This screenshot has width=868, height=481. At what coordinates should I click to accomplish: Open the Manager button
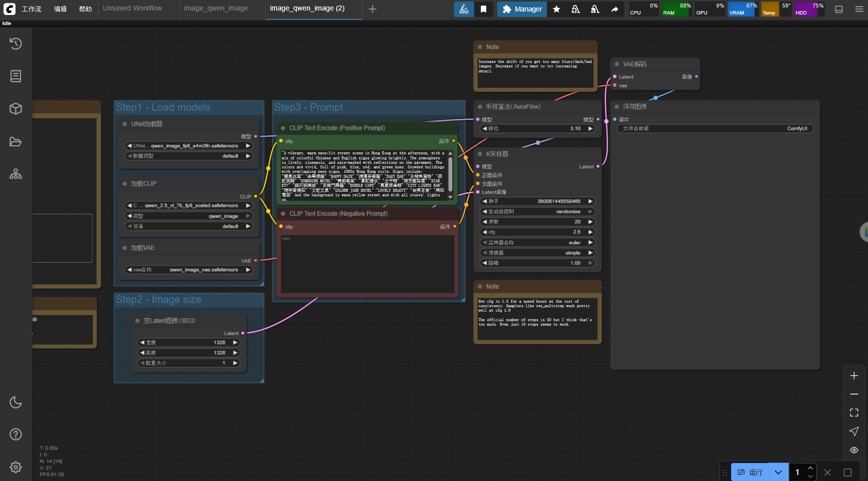click(522, 9)
